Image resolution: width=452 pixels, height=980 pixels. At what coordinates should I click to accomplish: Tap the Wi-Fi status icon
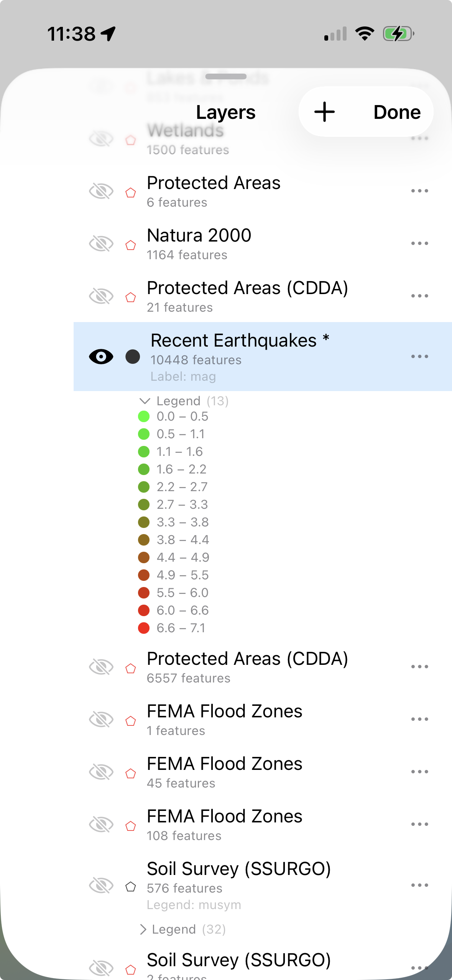365,34
